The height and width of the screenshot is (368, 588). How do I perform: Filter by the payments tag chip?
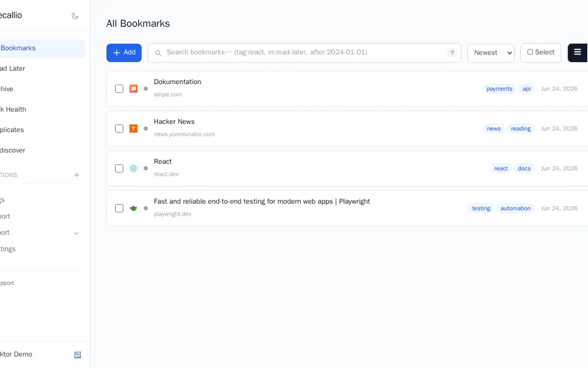tap(499, 89)
